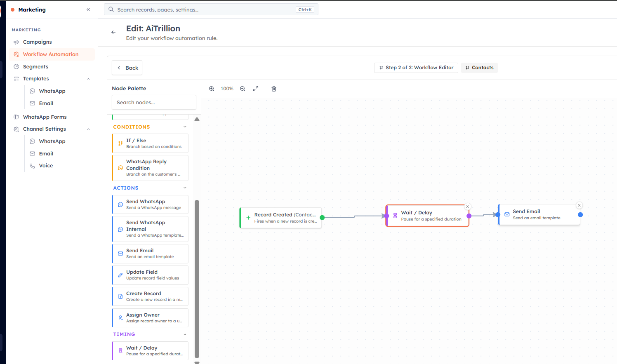
Task: Select Send Email action in node palette
Action: pyautogui.click(x=150, y=254)
